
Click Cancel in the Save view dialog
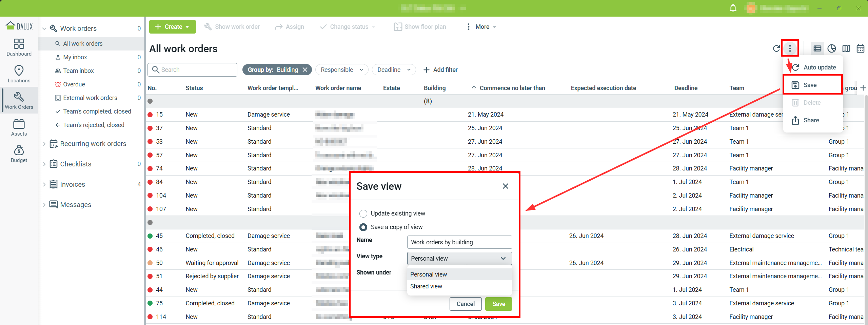click(x=465, y=304)
